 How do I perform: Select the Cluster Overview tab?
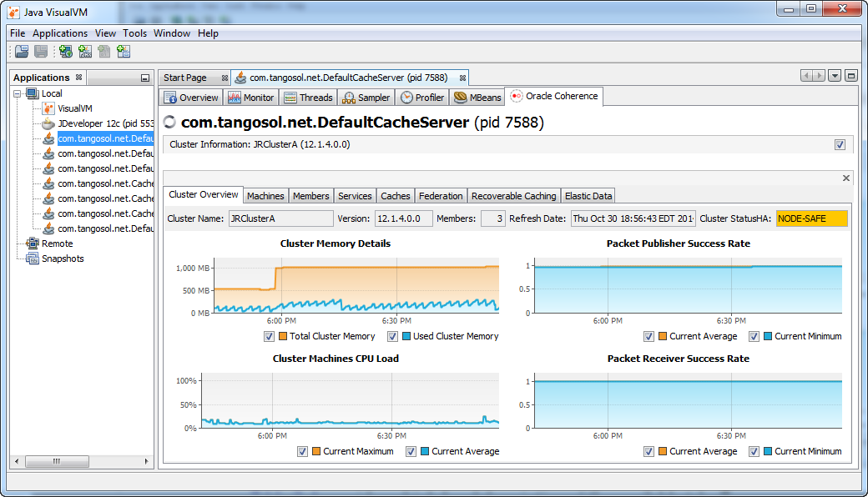coord(203,194)
